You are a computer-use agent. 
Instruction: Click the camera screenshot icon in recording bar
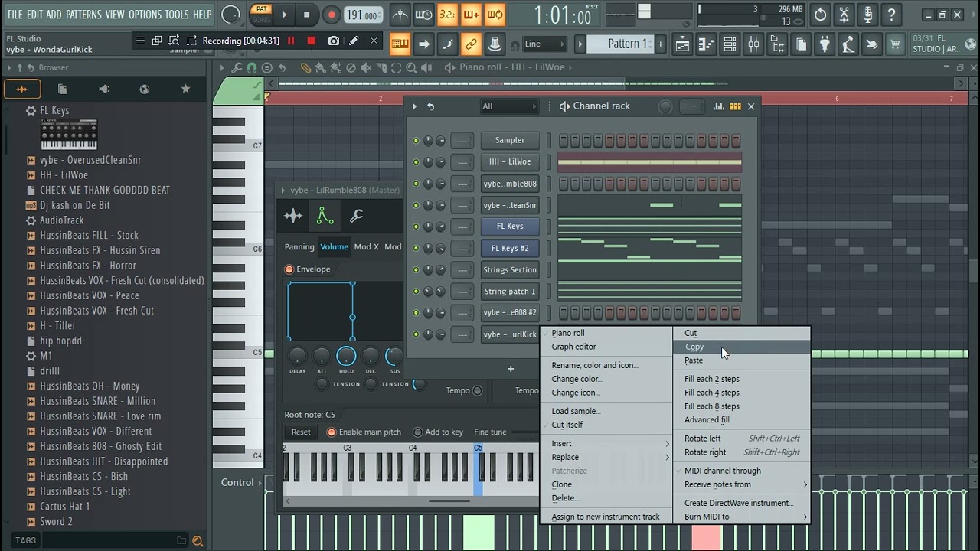point(334,41)
